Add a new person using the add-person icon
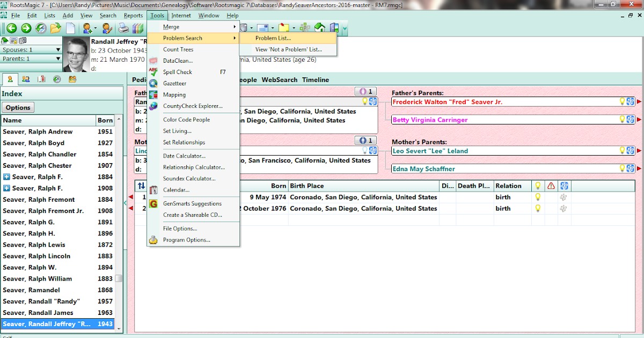 click(87, 28)
